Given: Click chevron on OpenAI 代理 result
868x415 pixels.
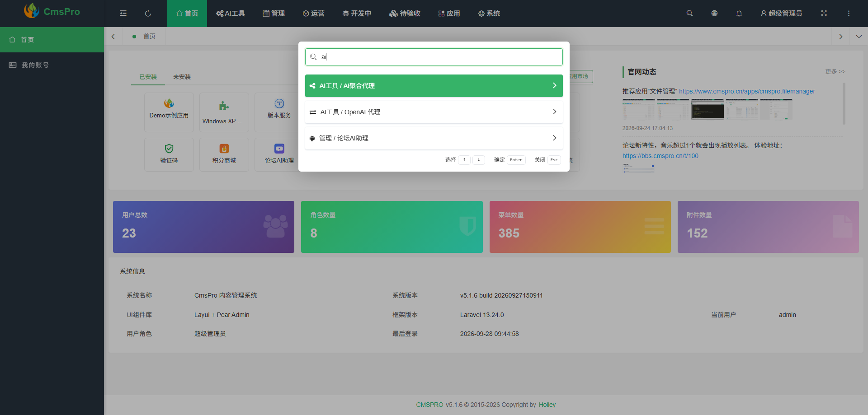Looking at the screenshot, I should click(555, 112).
